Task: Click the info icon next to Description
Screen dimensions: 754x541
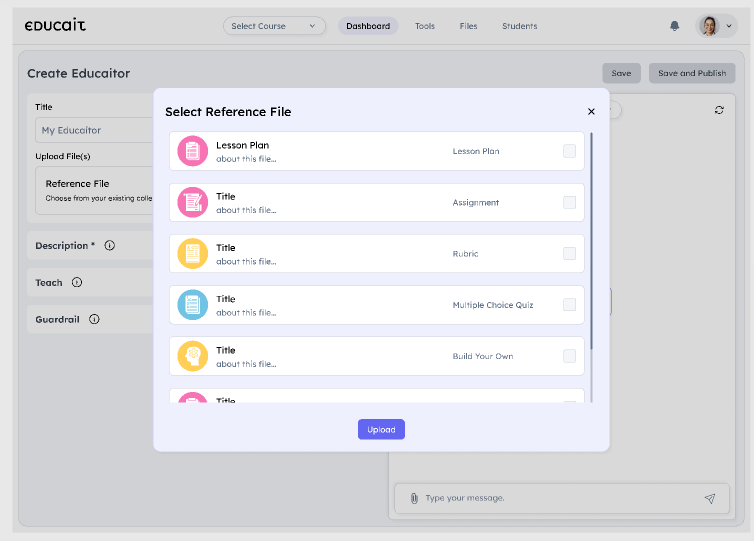Action: tap(110, 246)
